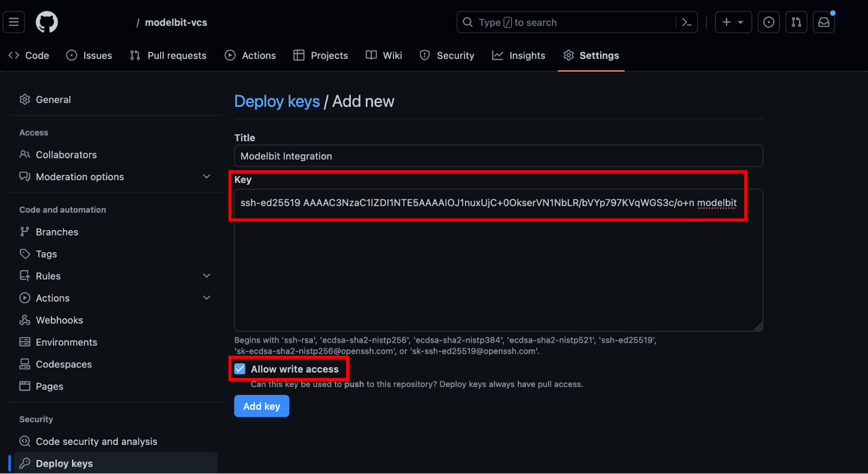This screenshot has width=868, height=474.
Task: Click the Branches git-branch icon
Action: coord(25,232)
